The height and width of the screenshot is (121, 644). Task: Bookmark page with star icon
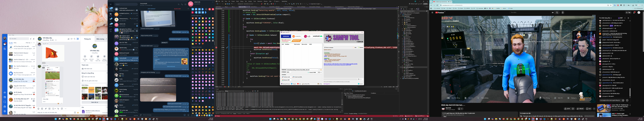(x=611, y=5)
